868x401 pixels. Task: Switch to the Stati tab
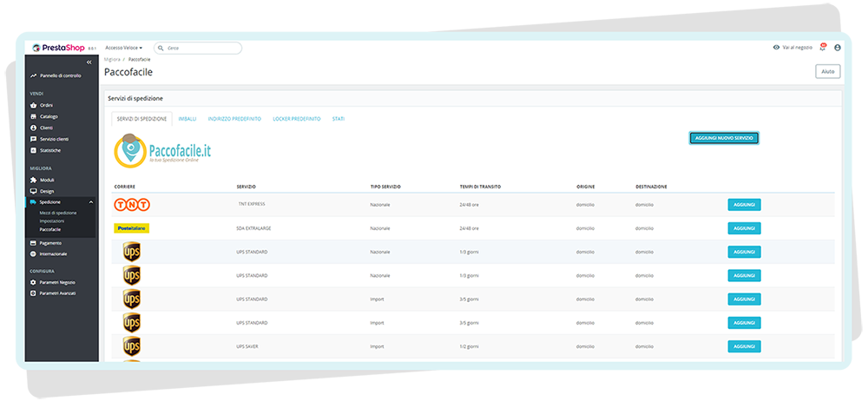(339, 119)
